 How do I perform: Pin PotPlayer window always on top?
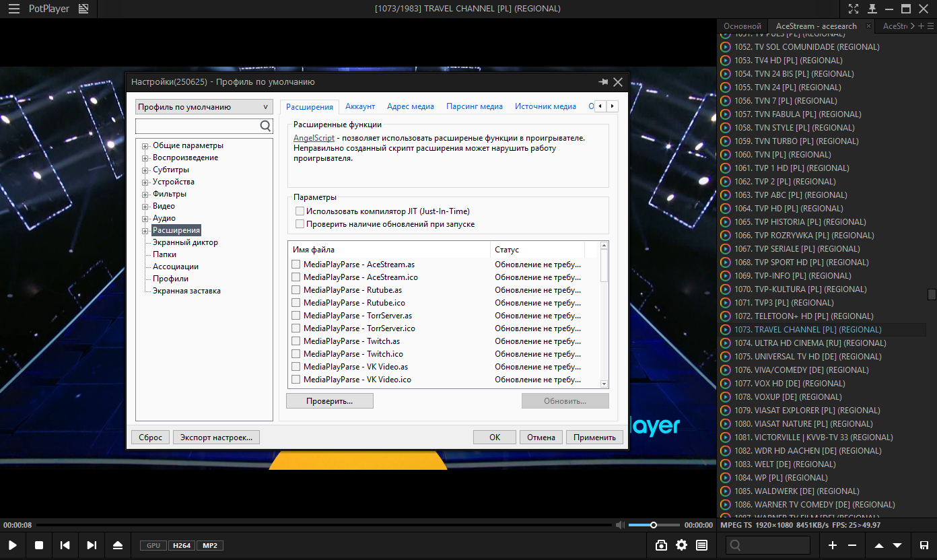coord(872,9)
